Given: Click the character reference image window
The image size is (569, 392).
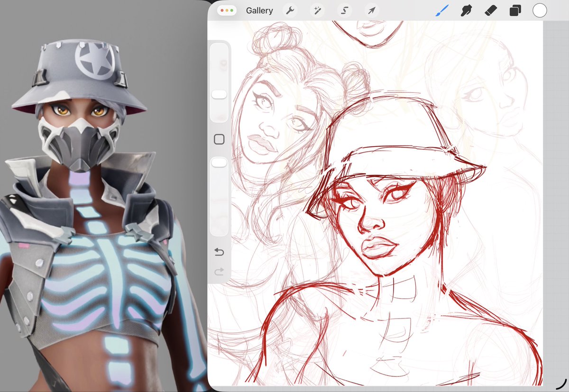Looking at the screenshot, I should [x=103, y=196].
